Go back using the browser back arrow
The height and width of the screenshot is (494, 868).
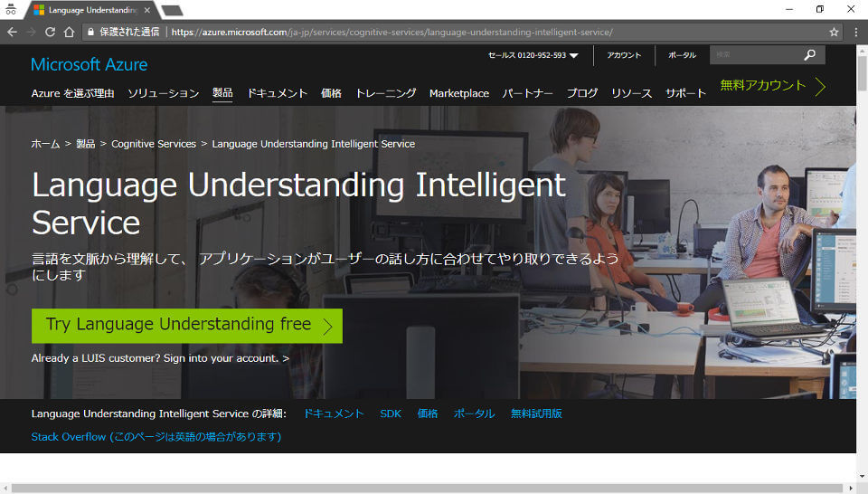point(12,33)
